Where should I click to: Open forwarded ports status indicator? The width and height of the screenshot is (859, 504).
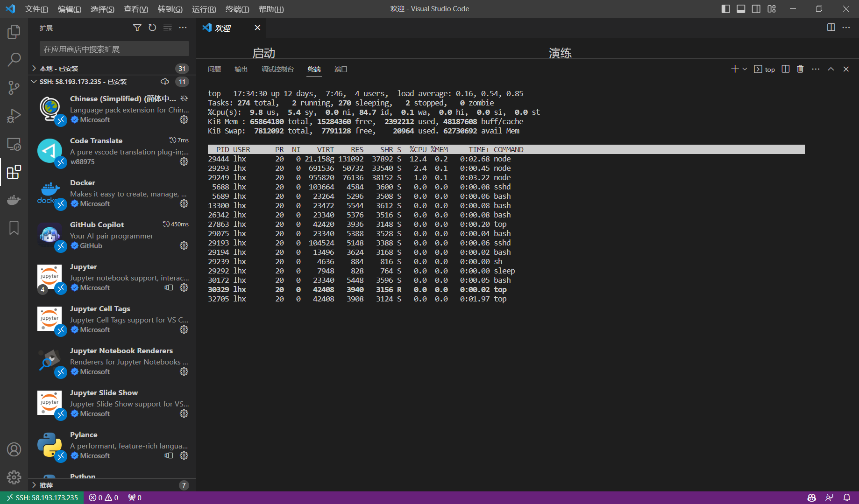(x=135, y=497)
